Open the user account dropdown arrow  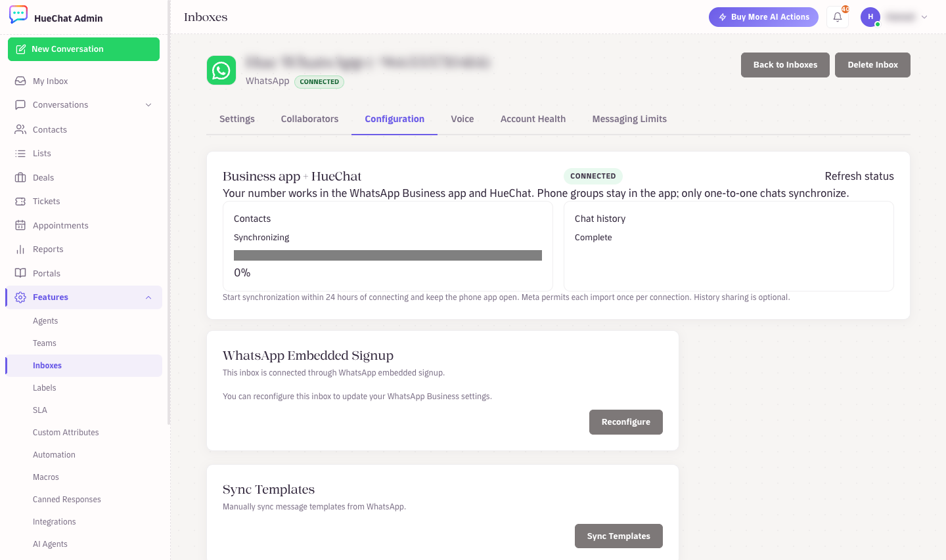coord(924,17)
